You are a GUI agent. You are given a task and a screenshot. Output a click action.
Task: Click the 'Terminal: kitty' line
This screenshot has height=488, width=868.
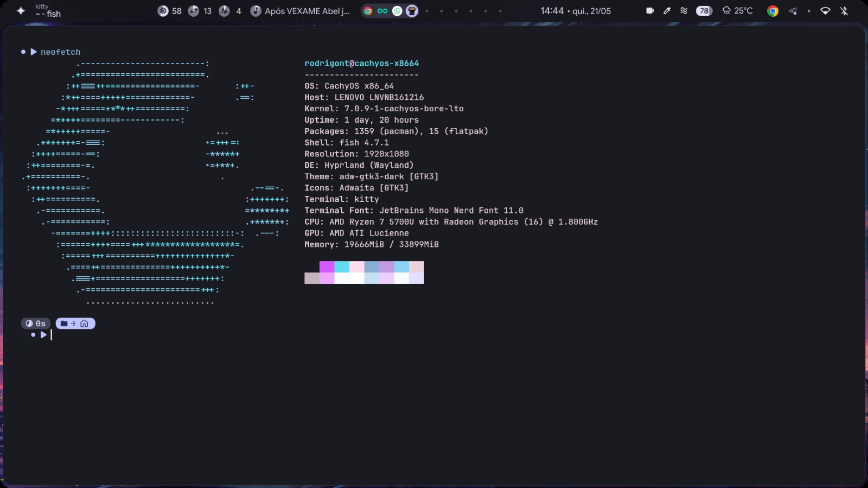[342, 199]
